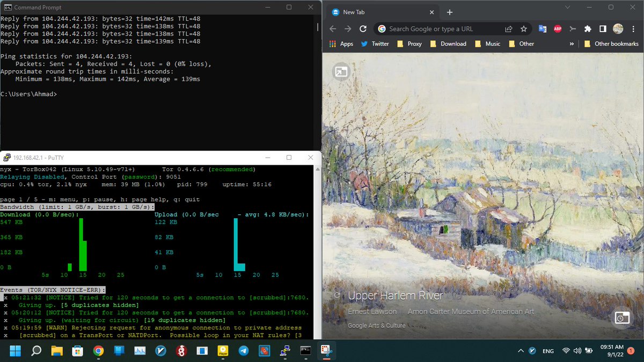The width and height of the screenshot is (644, 362).
Task: Open Chrome's three-dot menu
Action: coord(633,28)
